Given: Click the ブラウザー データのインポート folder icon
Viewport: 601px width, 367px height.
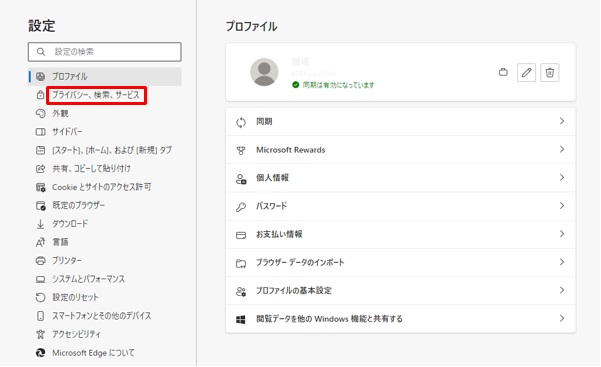Looking at the screenshot, I should click(x=241, y=263).
